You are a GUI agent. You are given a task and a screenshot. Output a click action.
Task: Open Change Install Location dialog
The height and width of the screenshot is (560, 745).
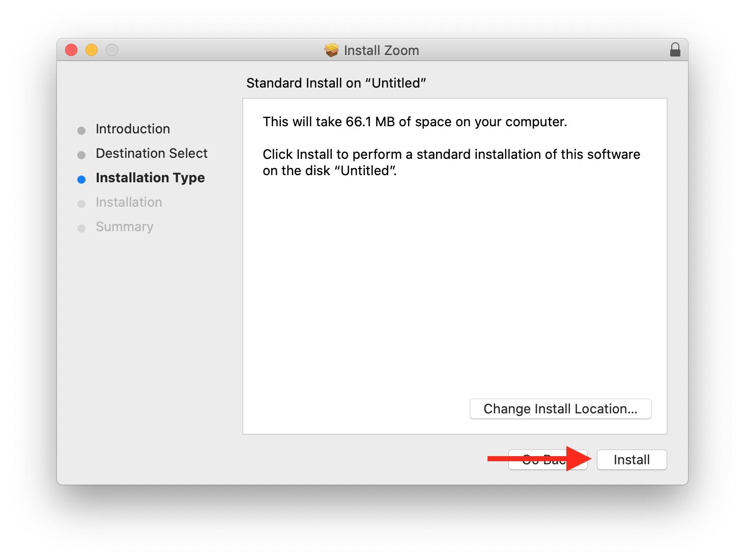point(560,409)
